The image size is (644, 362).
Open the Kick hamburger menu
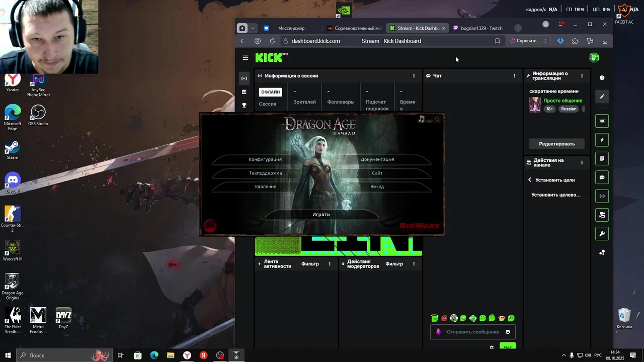click(x=246, y=58)
